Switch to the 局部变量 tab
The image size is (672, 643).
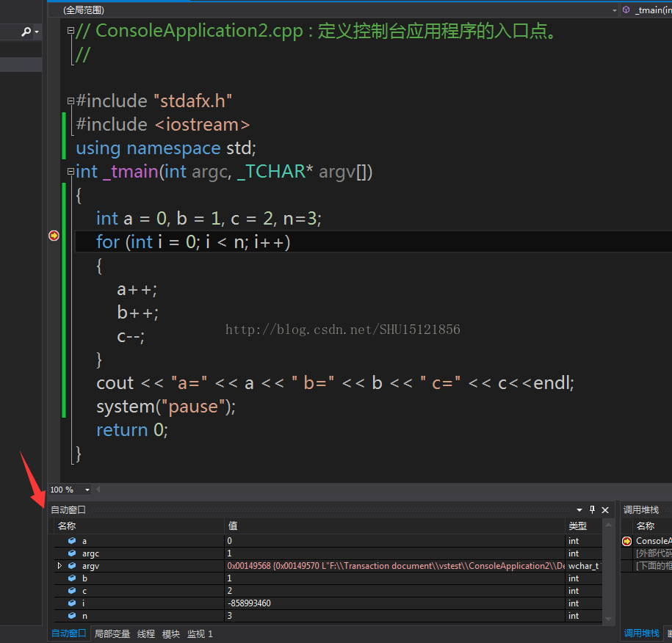[x=112, y=634]
